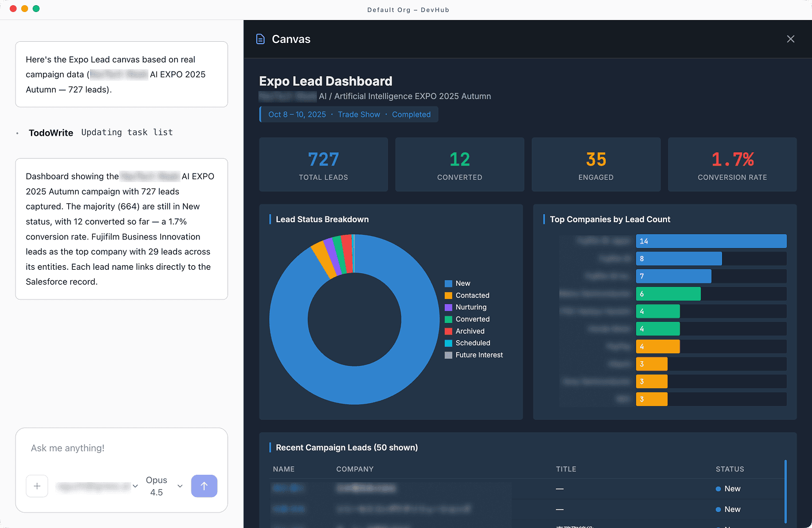Viewport: 812px width, 528px height.
Task: Click the Converted legend swatch
Action: pyautogui.click(x=449, y=320)
